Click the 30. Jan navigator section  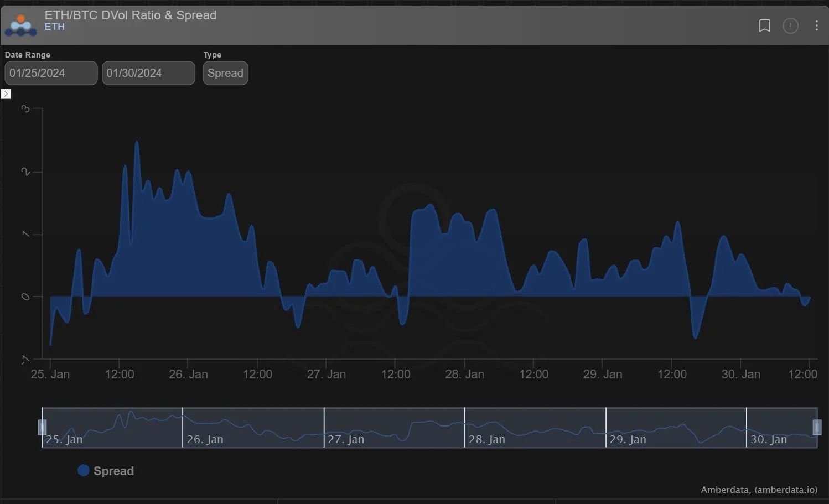click(x=781, y=428)
